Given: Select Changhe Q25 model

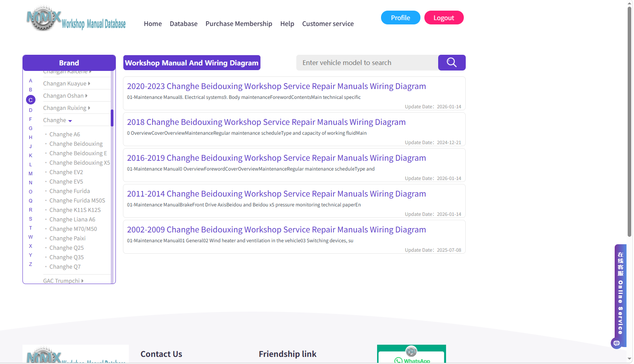Looking at the screenshot, I should click(x=67, y=248).
